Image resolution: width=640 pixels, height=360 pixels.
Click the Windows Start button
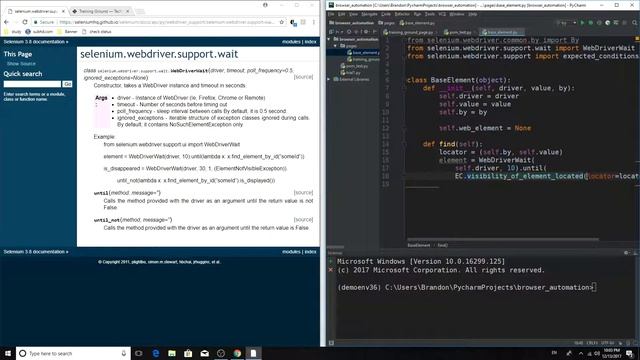(7, 353)
